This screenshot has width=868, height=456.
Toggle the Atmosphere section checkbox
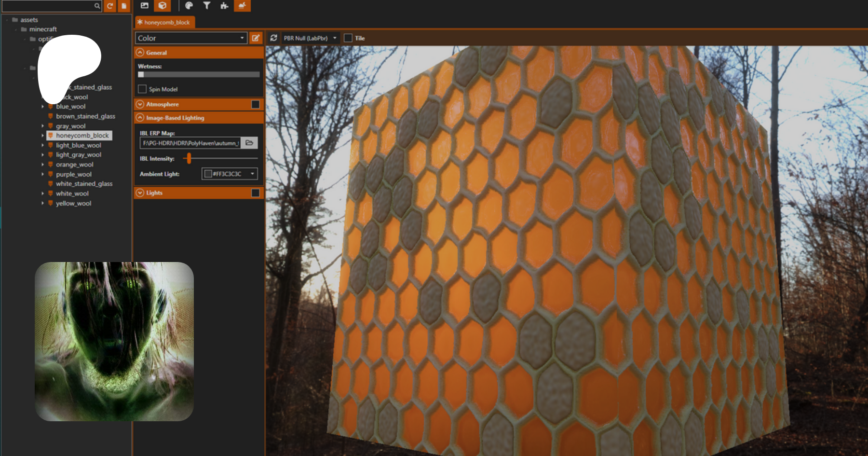click(x=255, y=104)
